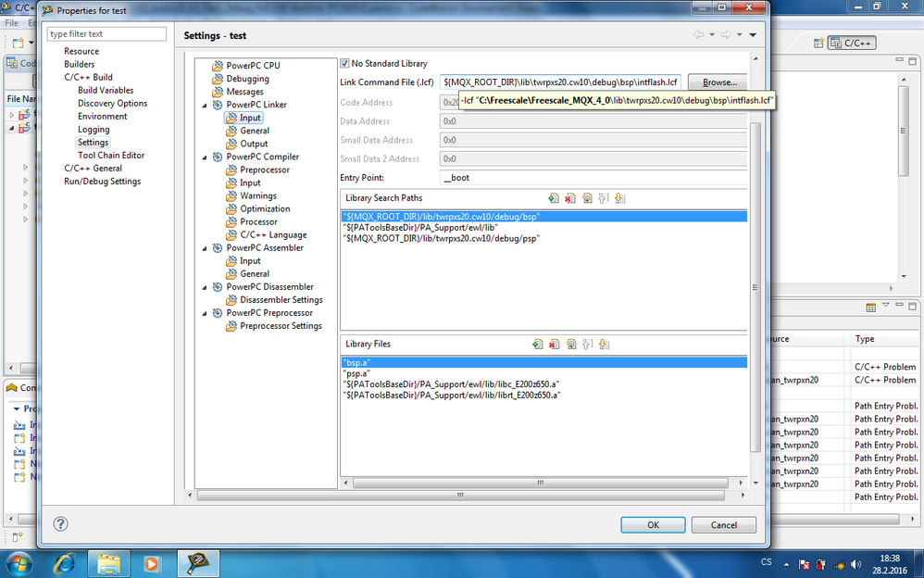Viewport: 924px width, 578px height.
Task: Open dialog help question mark icon
Action: [61, 523]
